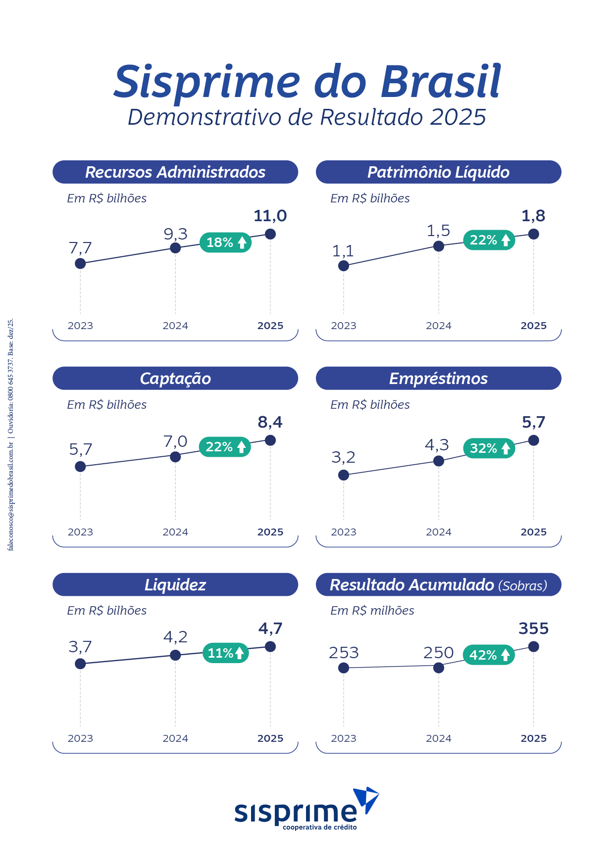Click the 11% up-arrow badge in Liquidez
614x868 pixels.
pyautogui.click(x=225, y=653)
